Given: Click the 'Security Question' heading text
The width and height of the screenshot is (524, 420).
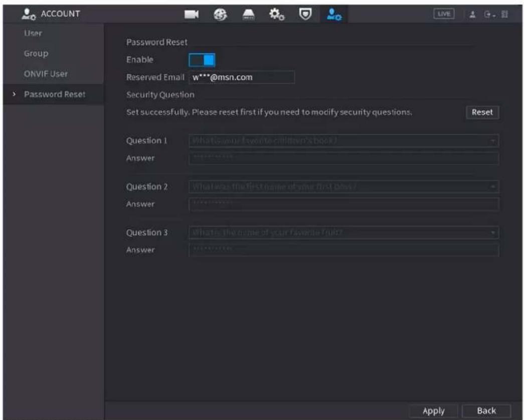Looking at the screenshot, I should (x=160, y=95).
